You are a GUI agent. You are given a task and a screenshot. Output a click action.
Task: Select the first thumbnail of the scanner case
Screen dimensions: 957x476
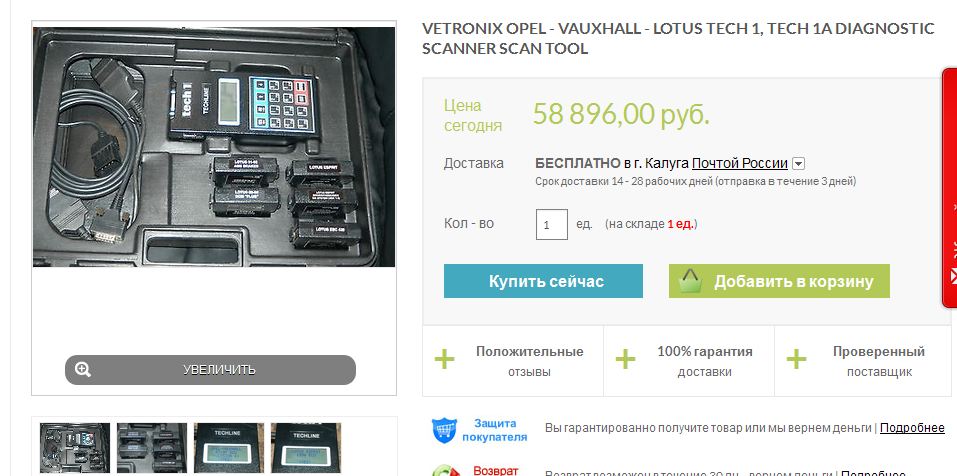point(75,449)
